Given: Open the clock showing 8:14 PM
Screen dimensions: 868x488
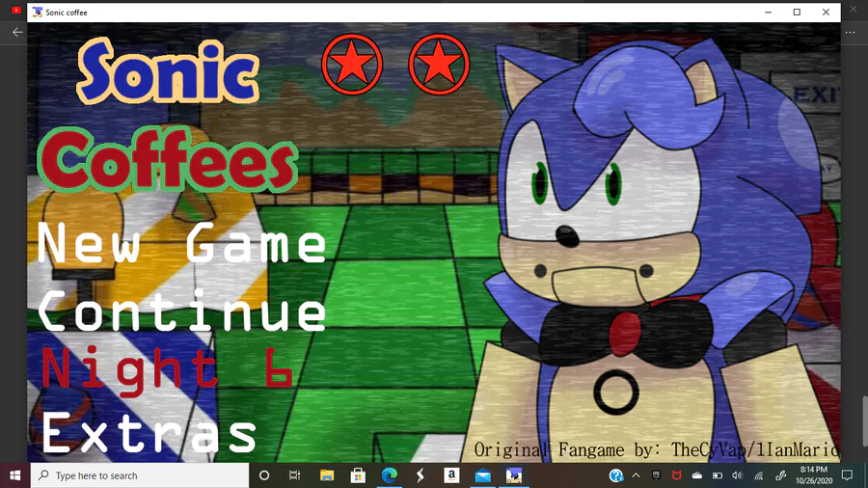Looking at the screenshot, I should tap(814, 475).
